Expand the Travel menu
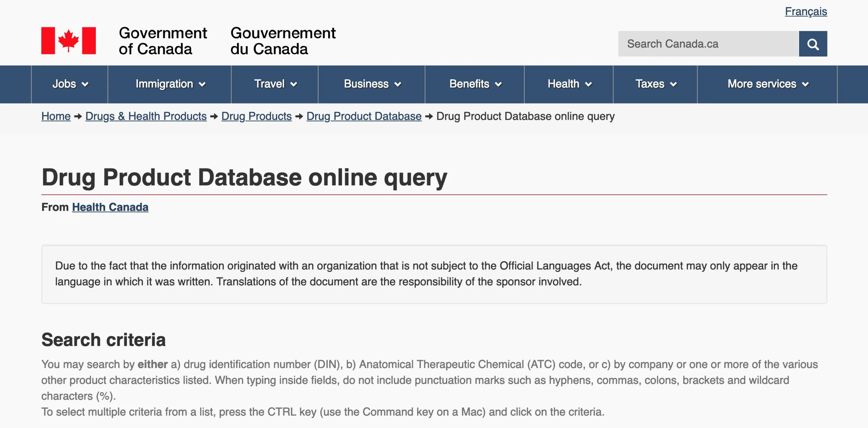The height and width of the screenshot is (428, 868). (x=275, y=84)
